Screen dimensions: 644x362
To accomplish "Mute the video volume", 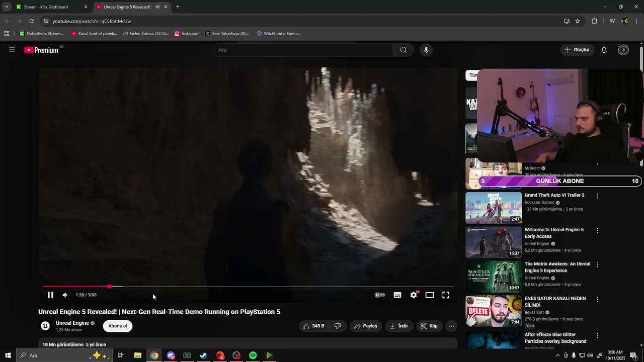I will (65, 295).
